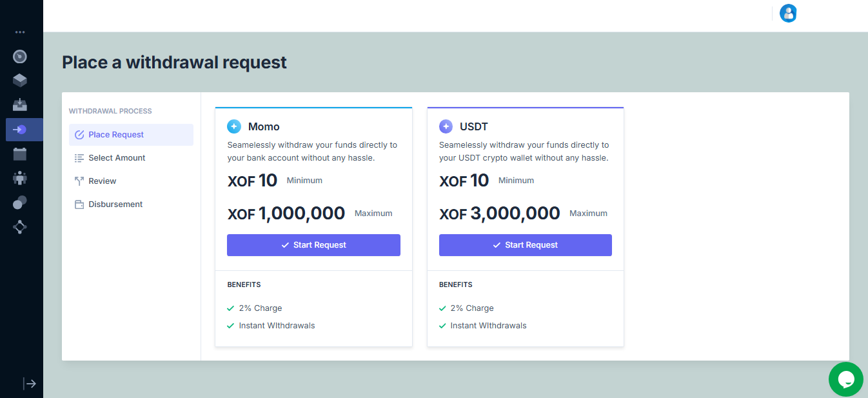Start Request for USDT withdrawal
Viewport: 868px width, 398px height.
pos(525,245)
